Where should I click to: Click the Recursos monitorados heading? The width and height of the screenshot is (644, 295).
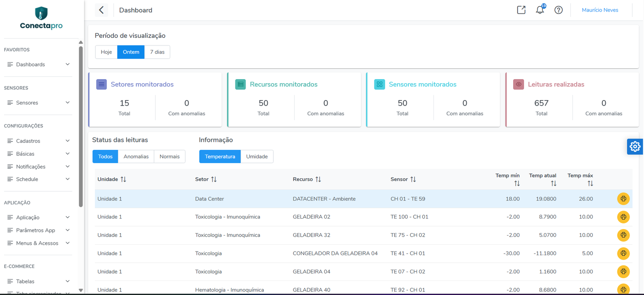[283, 84]
